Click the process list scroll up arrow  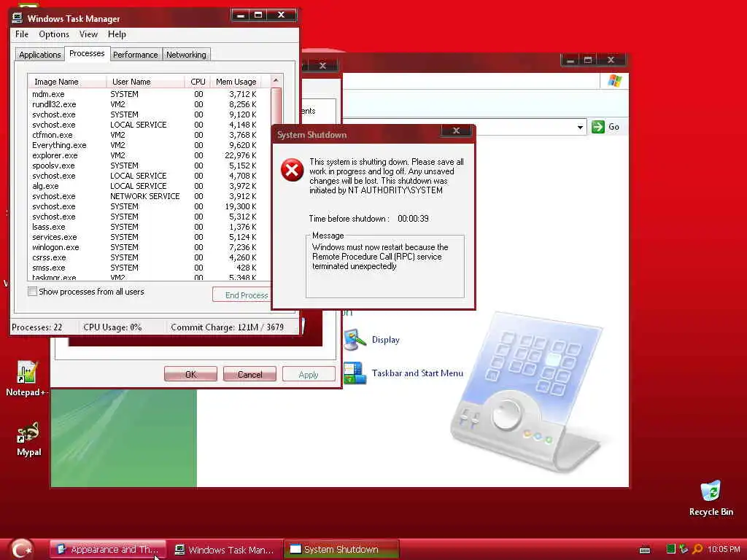[276, 81]
